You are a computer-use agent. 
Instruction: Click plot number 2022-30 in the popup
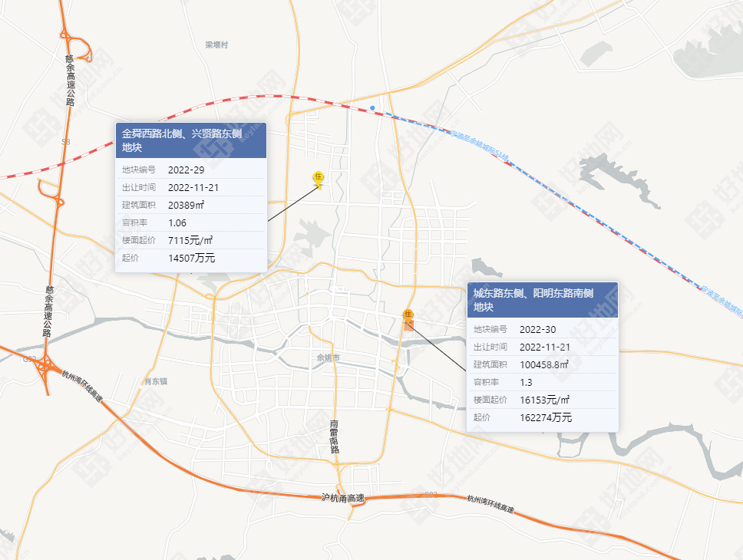point(537,329)
